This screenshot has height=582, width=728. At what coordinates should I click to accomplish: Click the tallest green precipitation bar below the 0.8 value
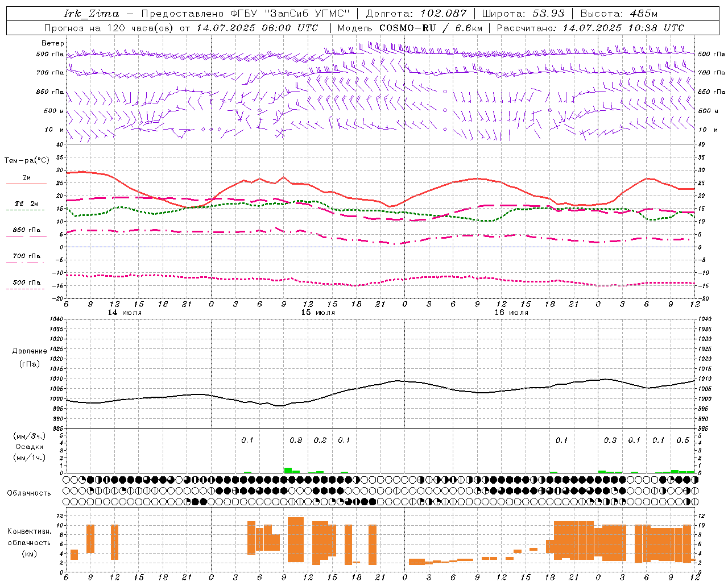coord(288,470)
